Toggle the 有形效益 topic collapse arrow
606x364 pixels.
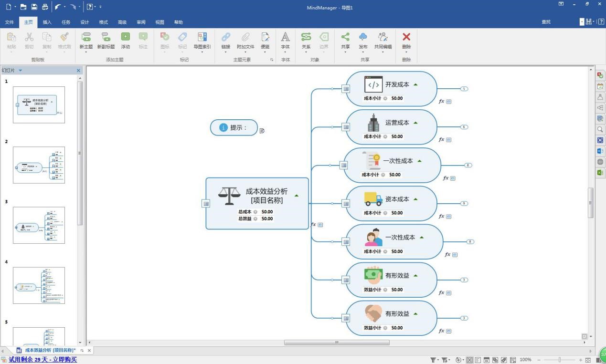point(415,275)
